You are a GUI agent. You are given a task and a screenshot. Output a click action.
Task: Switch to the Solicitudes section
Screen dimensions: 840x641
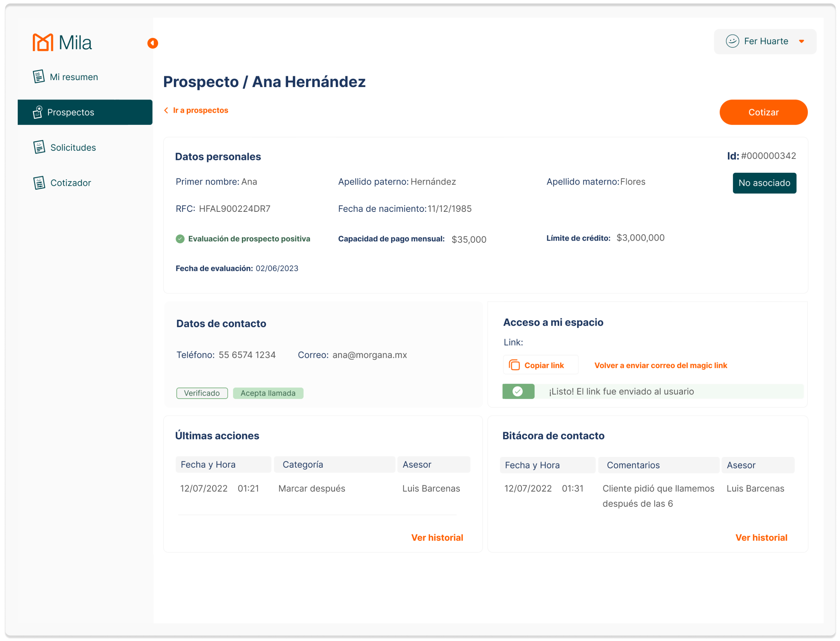pyautogui.click(x=73, y=147)
